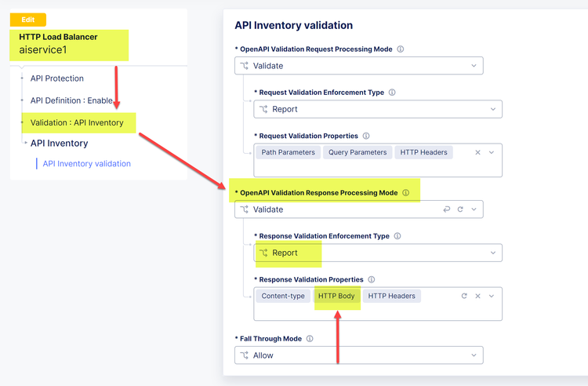The height and width of the screenshot is (386, 588).
Task: Open Response Validation Enforcement Type dropdown
Action: click(377, 253)
